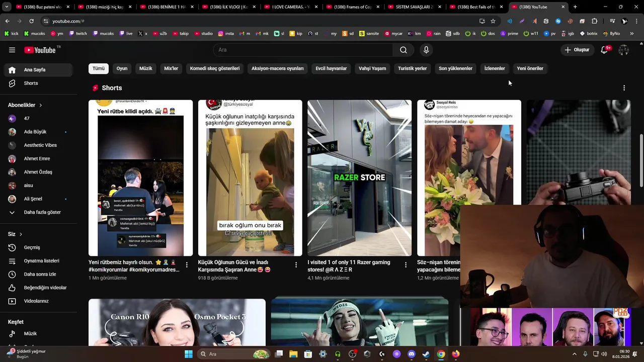Screen dimensions: 644x362
Task: Open options for Küçük Oğlunun Gücü short
Action: [296, 264]
